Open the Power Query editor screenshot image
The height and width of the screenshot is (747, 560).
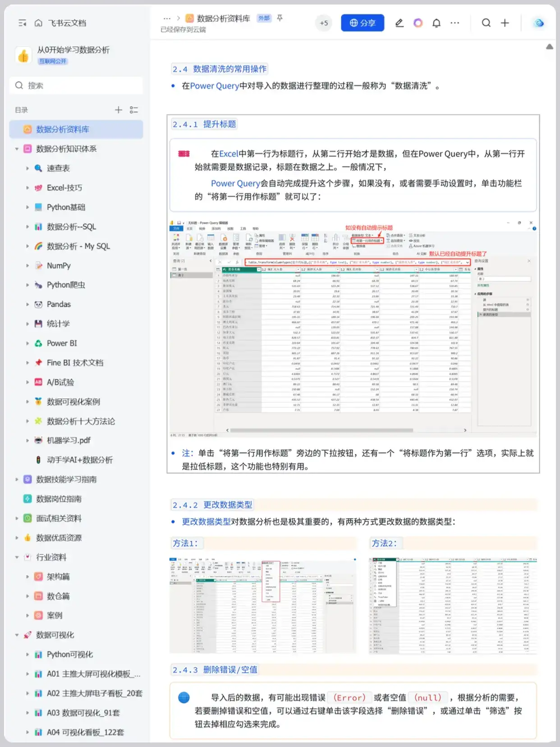pos(353,329)
